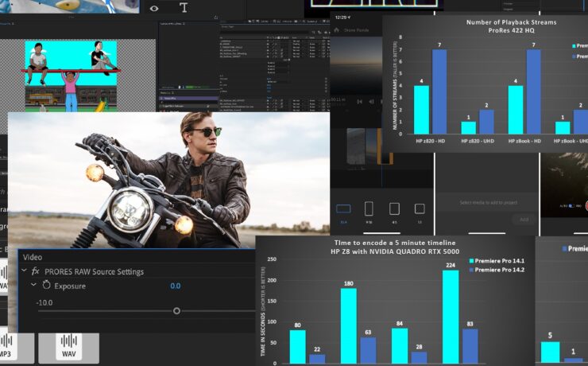Click the skip-to-previous playback control in Rush

pyautogui.click(x=359, y=101)
